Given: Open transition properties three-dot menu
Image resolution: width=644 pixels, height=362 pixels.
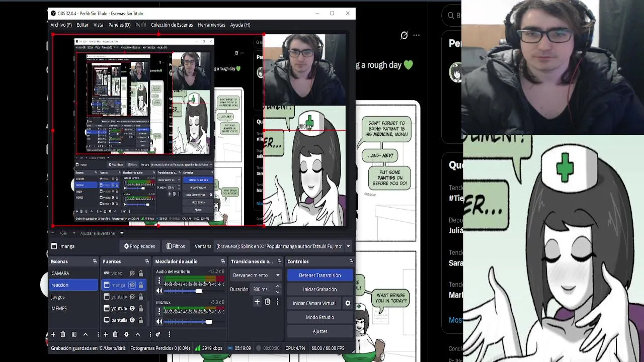Looking at the screenshot, I should click(277, 302).
